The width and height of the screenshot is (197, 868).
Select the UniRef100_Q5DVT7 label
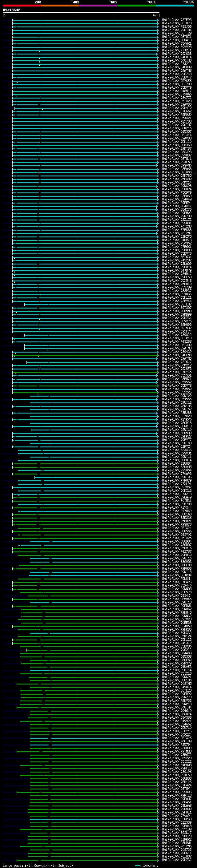[177, 78]
